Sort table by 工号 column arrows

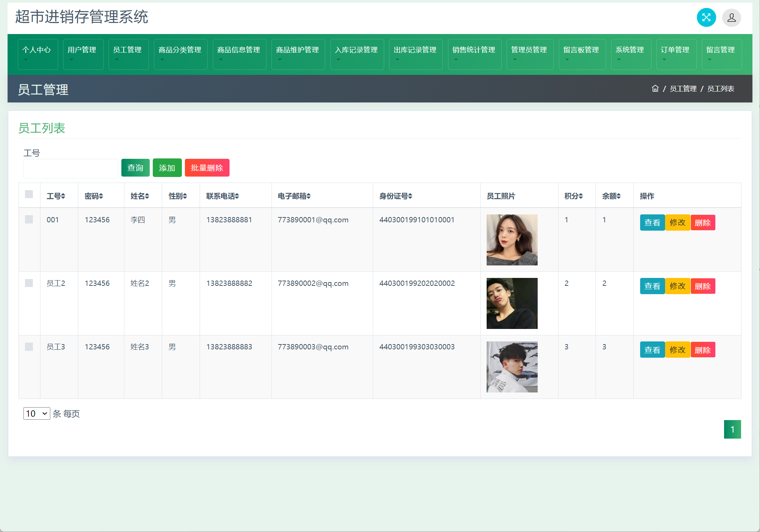[63, 196]
